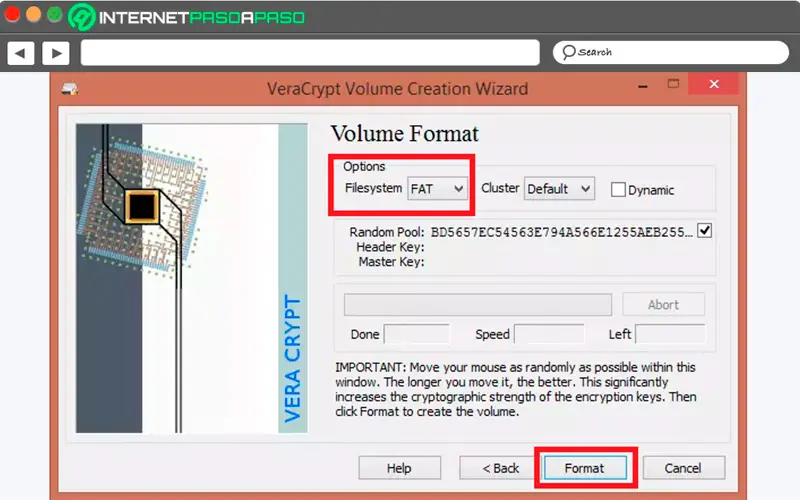Click the Header Key label
Screen dimensions: 800x500
click(390, 247)
